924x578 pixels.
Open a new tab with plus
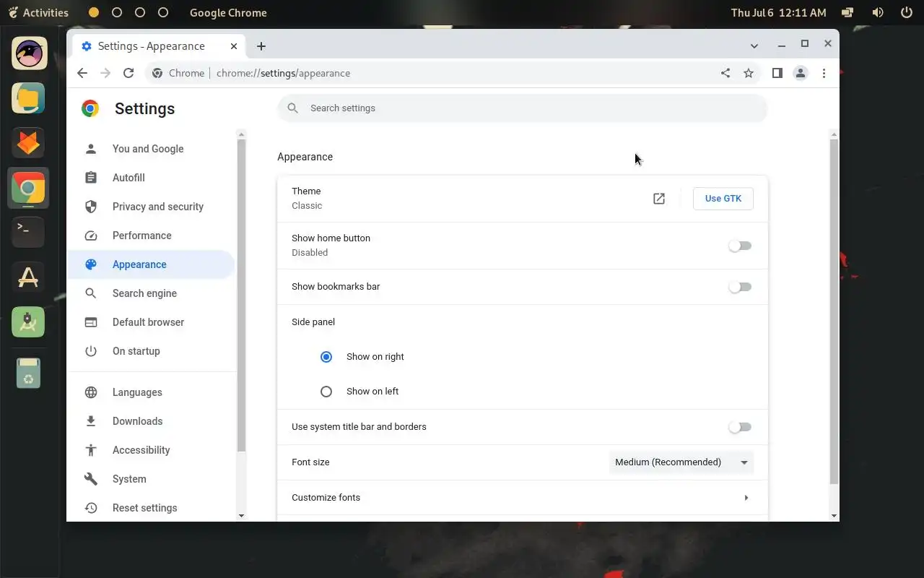[x=261, y=46]
